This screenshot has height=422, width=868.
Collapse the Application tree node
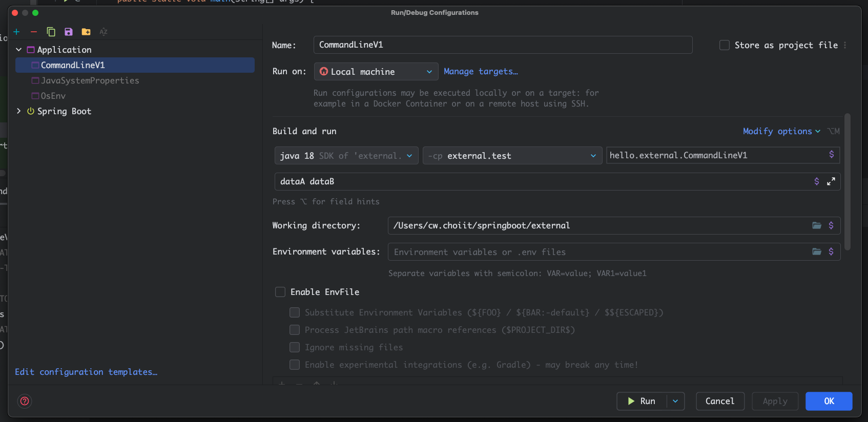(x=19, y=50)
